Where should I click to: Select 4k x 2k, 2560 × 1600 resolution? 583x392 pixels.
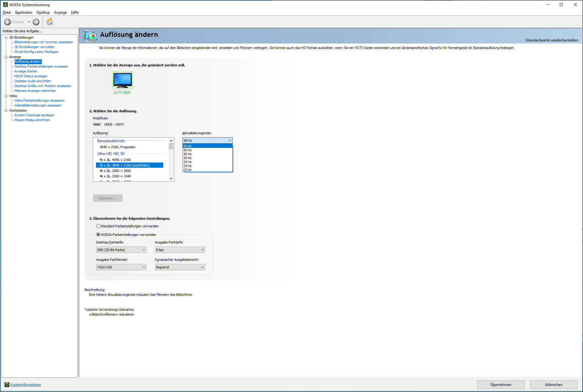(x=115, y=171)
